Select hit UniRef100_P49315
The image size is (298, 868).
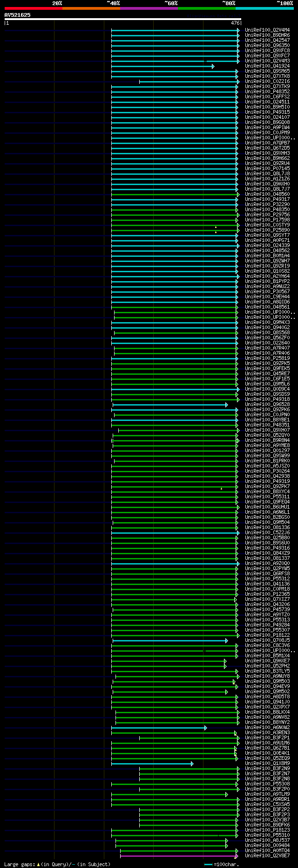pyautogui.click(x=267, y=112)
